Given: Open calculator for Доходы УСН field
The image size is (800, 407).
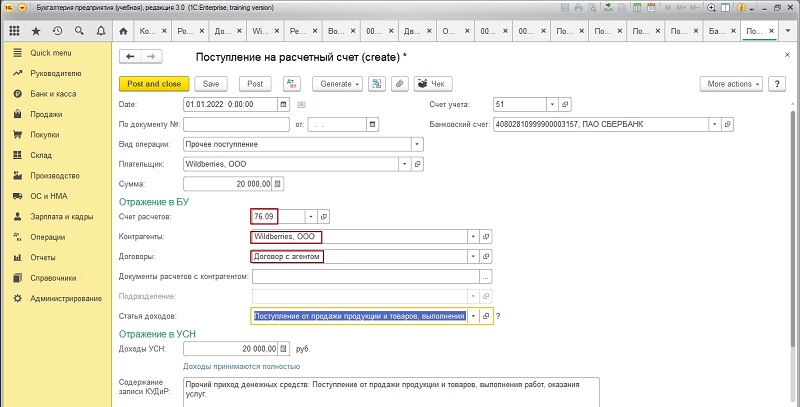Looking at the screenshot, I should click(x=284, y=349).
